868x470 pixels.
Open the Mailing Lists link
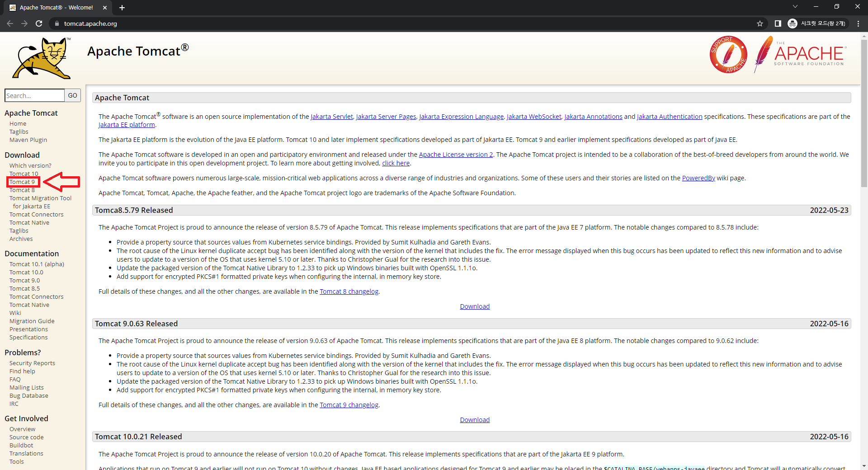[x=27, y=387]
